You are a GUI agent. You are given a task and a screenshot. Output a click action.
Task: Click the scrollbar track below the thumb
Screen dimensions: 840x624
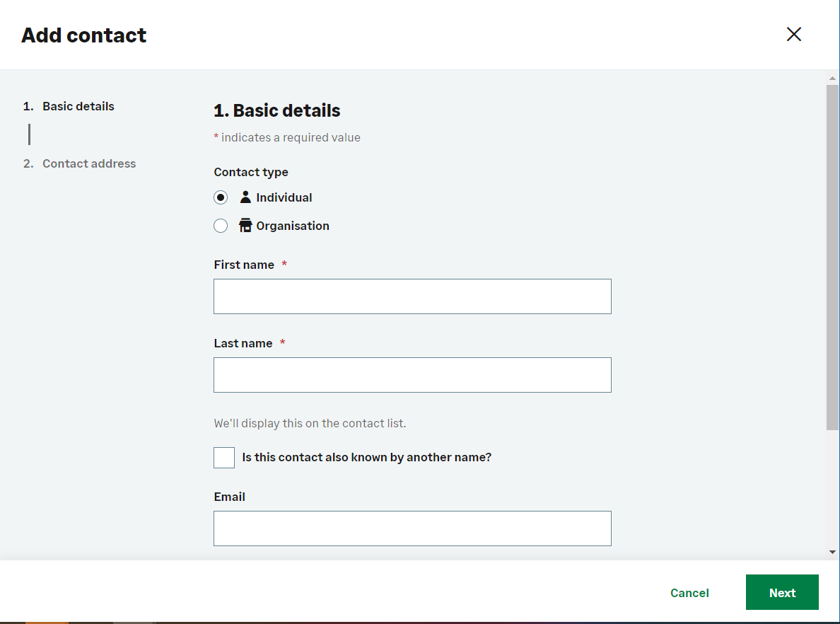click(x=832, y=488)
